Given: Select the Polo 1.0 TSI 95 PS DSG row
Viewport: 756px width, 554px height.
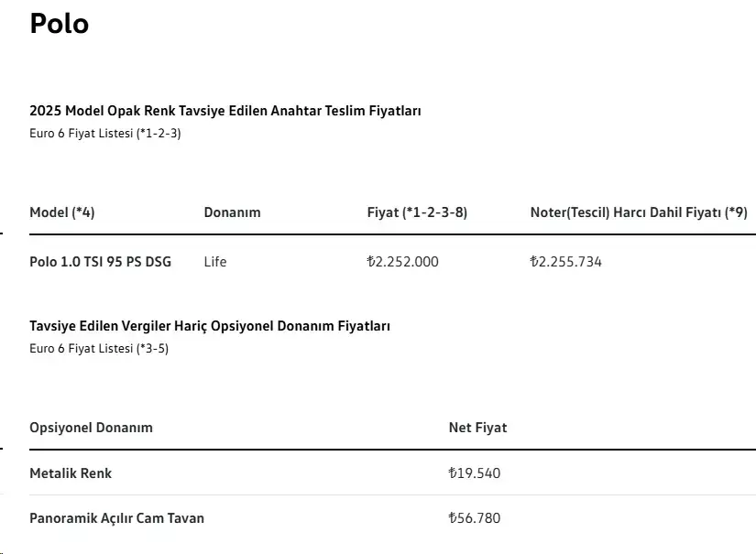Looking at the screenshot, I should click(x=392, y=262).
